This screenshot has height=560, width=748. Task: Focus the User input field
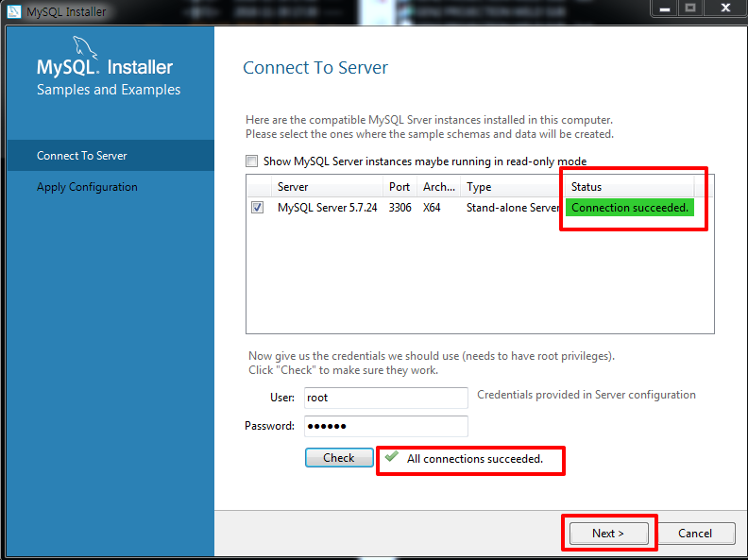386,398
